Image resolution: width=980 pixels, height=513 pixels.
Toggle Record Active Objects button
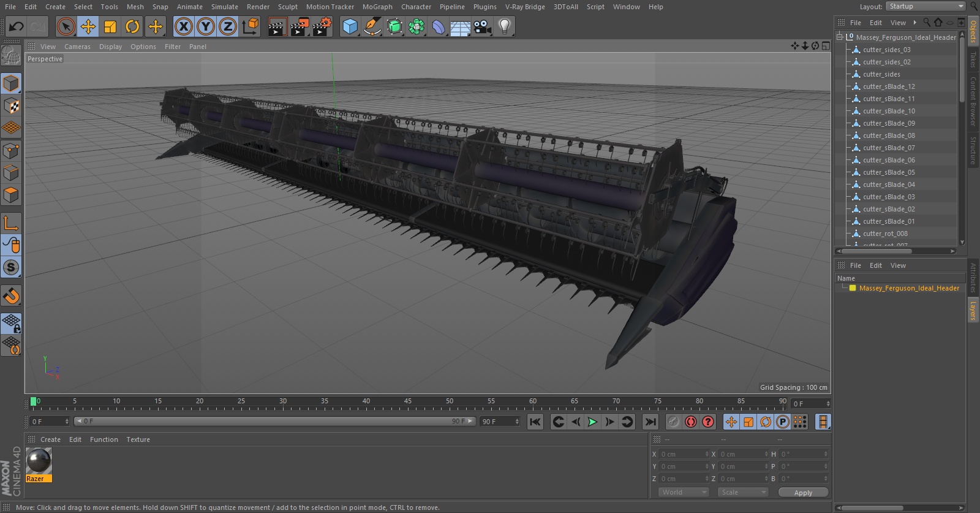(673, 422)
